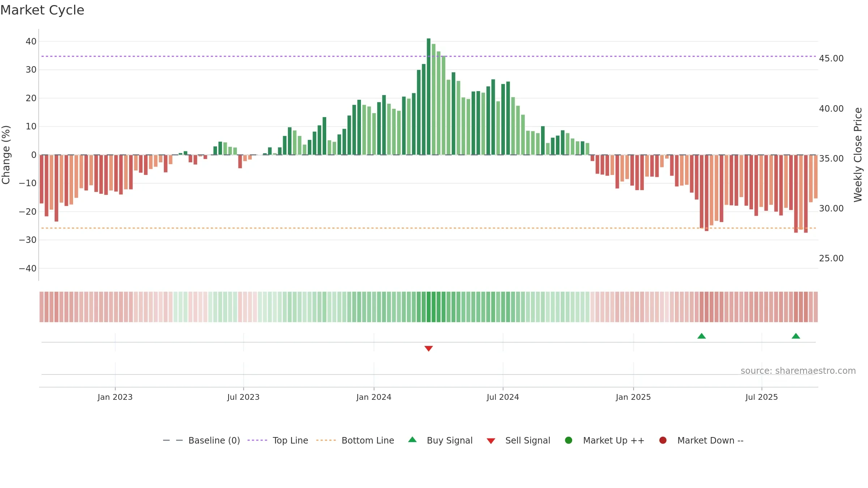This screenshot has width=868, height=488.
Task: Click the orange dotted line sample in the legend
Action: tap(326, 440)
